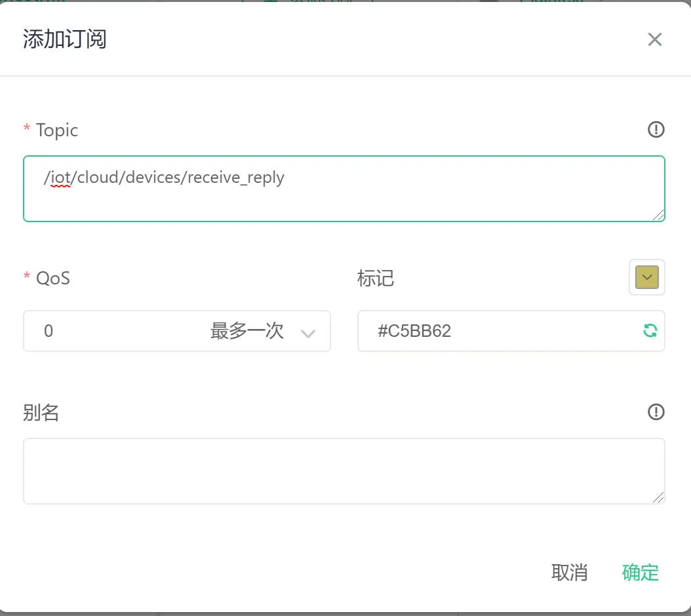Click the 最多一次 text in QoS selector
The height and width of the screenshot is (616, 691).
(247, 331)
